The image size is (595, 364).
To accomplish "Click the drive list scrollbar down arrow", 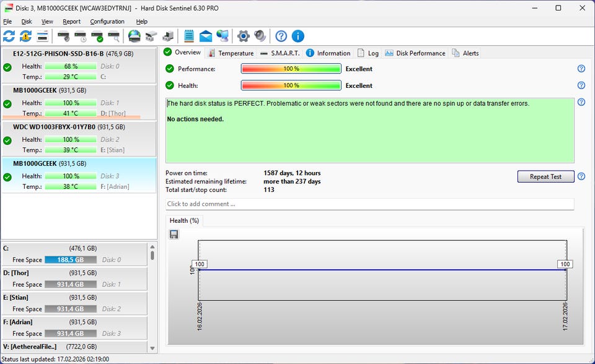I will coord(152,349).
